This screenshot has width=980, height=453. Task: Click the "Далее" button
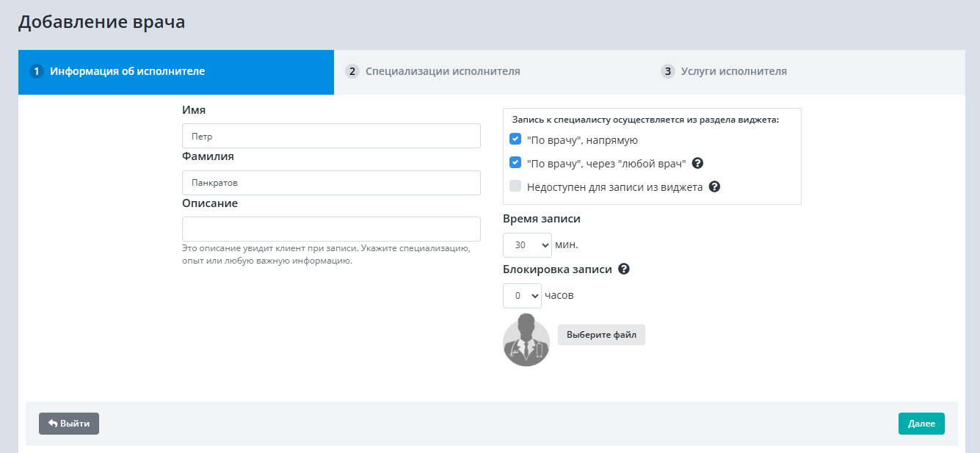[x=921, y=424]
